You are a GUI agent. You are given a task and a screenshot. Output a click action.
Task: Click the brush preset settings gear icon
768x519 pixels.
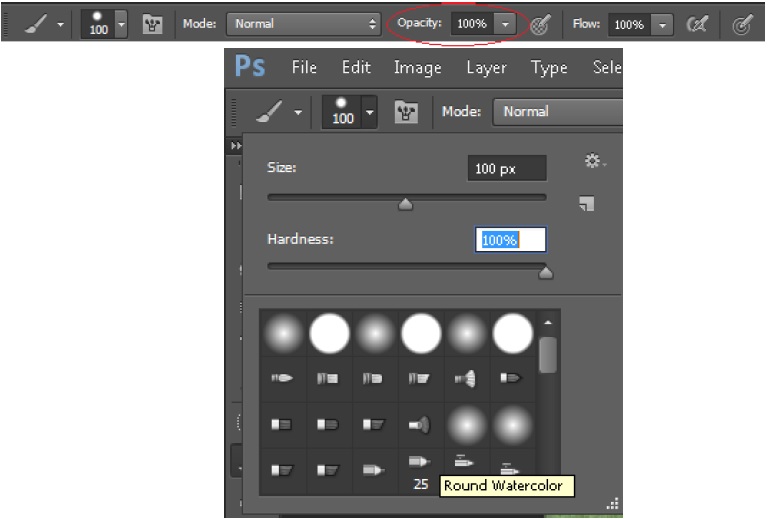click(x=594, y=161)
